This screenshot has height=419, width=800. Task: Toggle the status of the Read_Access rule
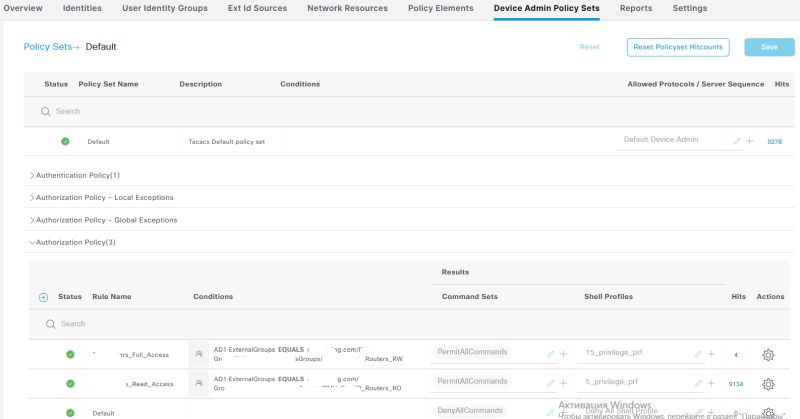click(70, 383)
